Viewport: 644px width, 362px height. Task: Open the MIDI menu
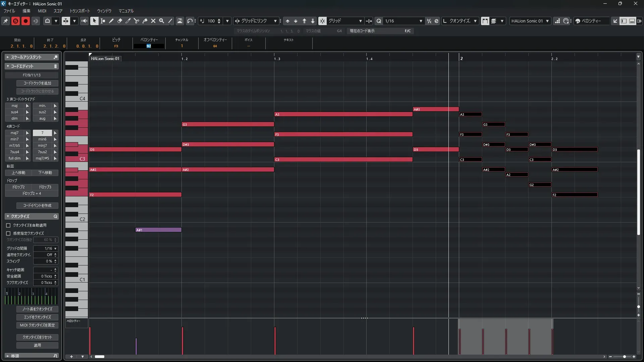[42, 11]
